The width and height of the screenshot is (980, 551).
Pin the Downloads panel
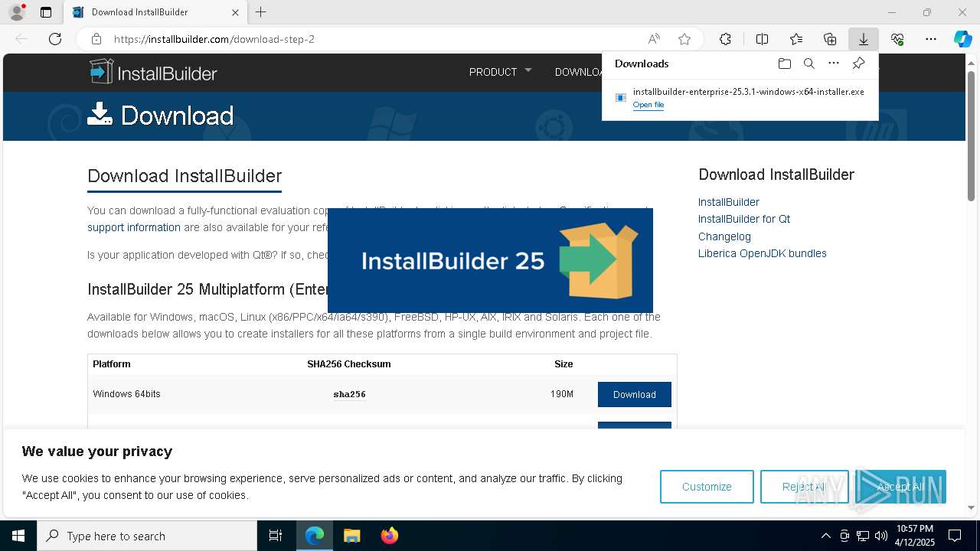[858, 64]
